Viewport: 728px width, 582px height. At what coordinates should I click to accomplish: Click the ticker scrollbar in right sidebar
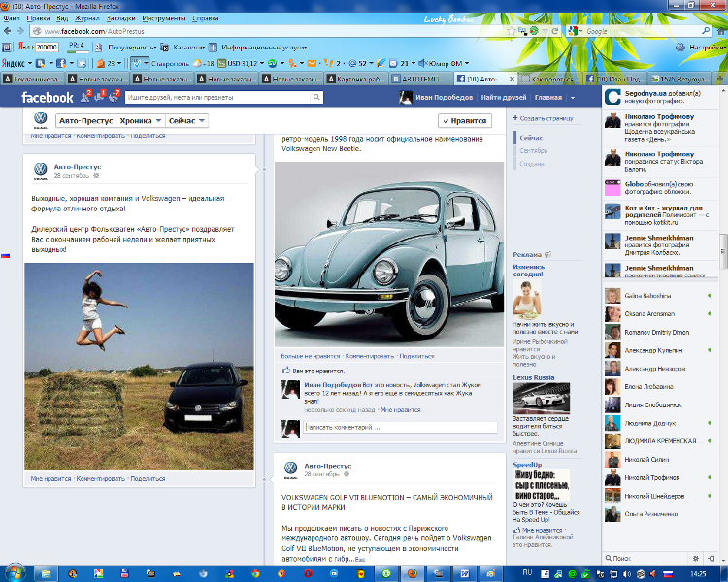click(723, 251)
